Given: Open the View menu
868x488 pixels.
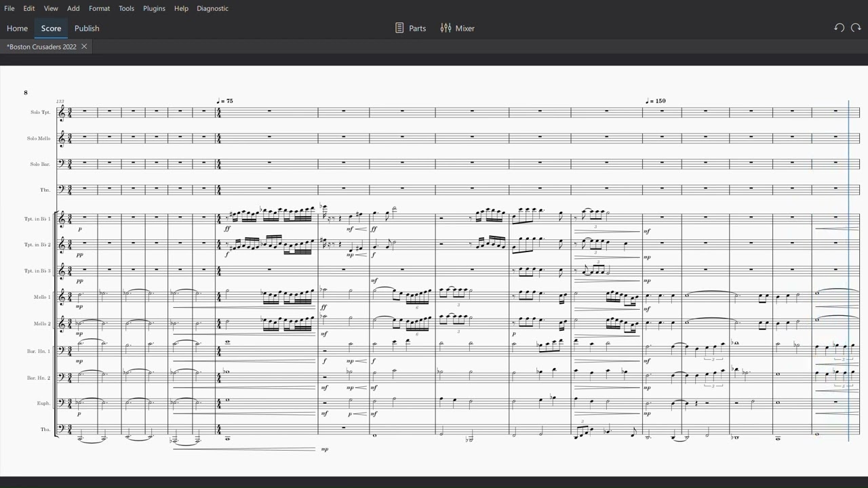Looking at the screenshot, I should 51,8.
